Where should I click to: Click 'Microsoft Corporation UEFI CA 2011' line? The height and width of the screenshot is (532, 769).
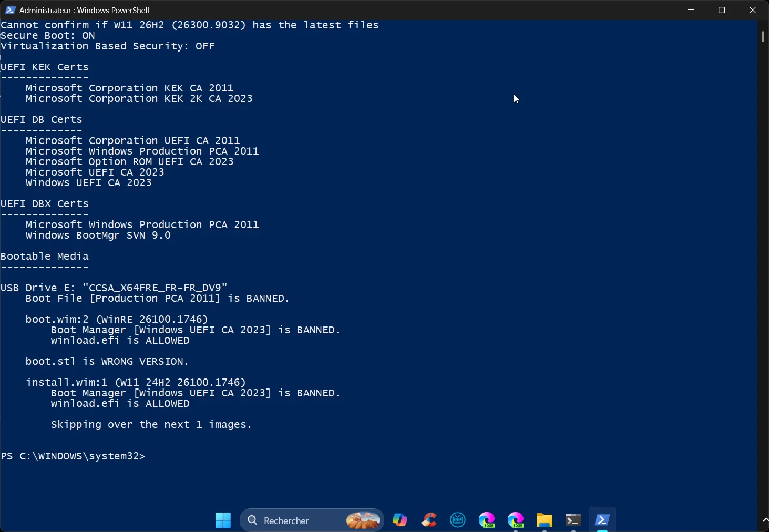pos(133,141)
